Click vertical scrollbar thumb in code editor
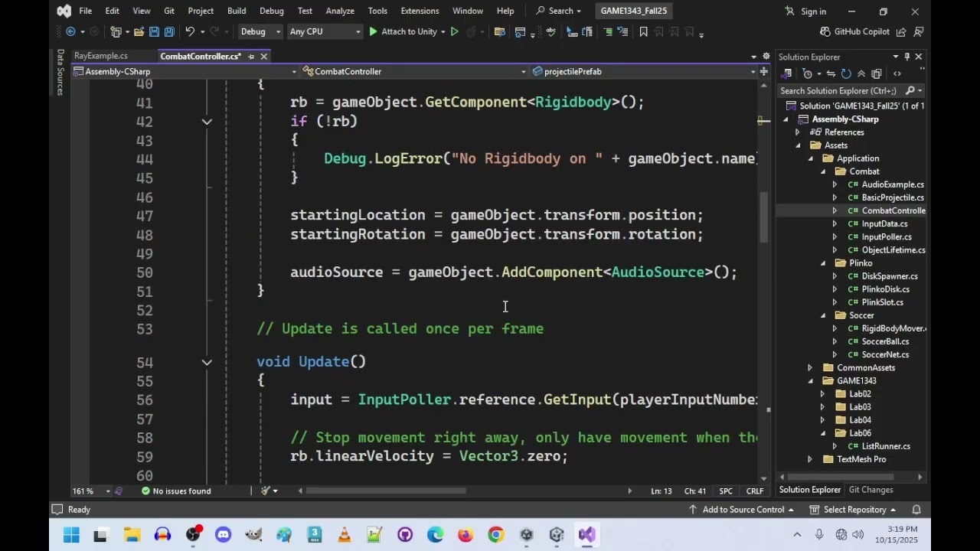 click(763, 217)
